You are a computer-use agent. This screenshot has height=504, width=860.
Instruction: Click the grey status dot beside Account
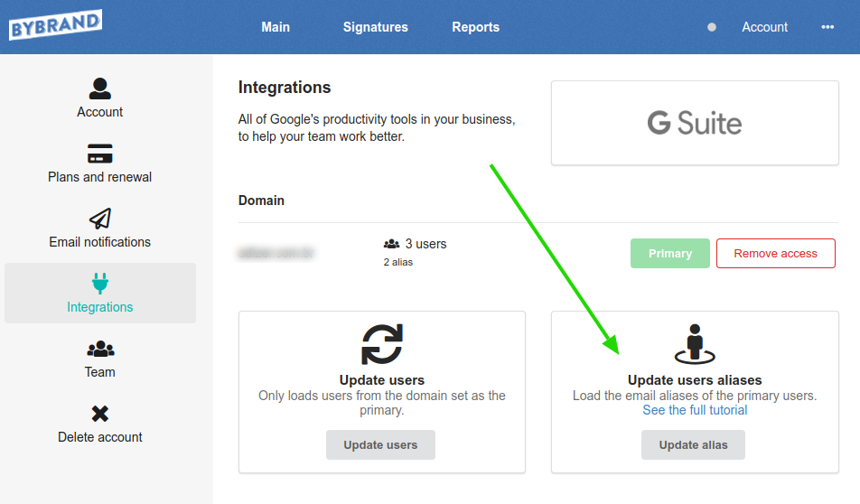[711, 27]
